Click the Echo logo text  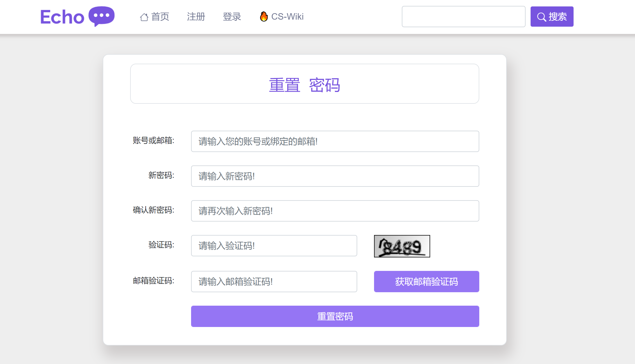pos(62,17)
